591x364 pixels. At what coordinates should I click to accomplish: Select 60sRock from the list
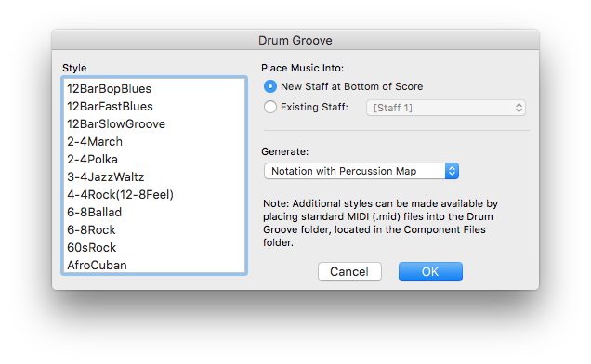click(153, 248)
